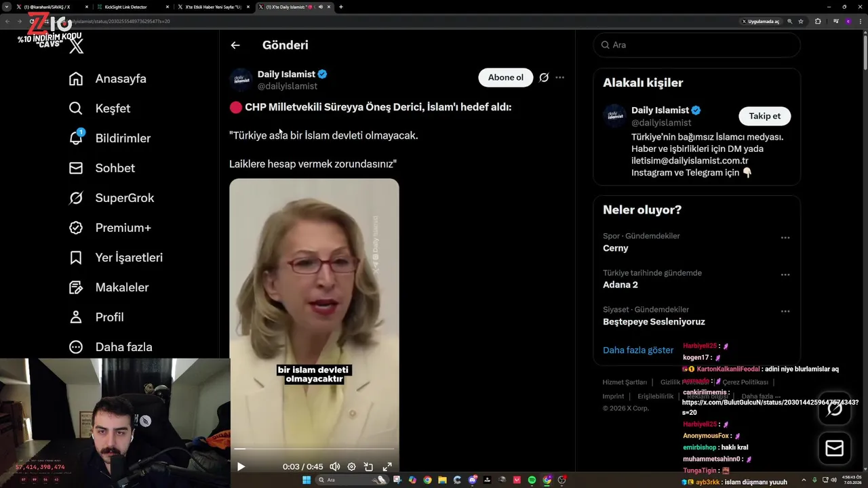
Task: Open Yer İşaretleri bookmarks
Action: (115, 258)
